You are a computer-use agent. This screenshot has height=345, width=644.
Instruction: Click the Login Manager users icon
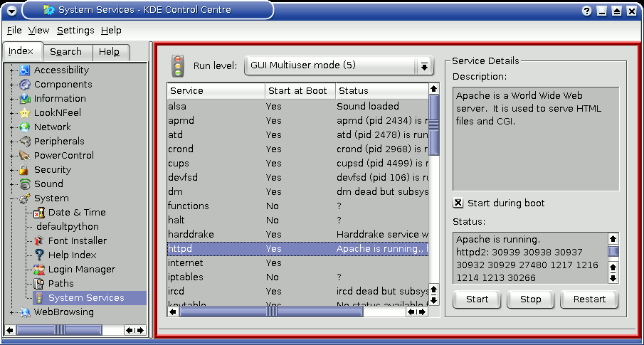(x=39, y=270)
